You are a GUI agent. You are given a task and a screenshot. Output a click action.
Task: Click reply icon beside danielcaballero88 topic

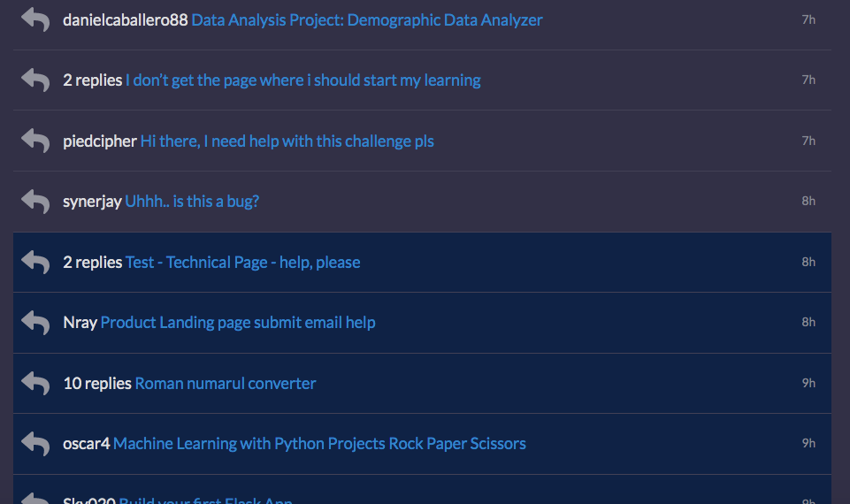(x=35, y=19)
